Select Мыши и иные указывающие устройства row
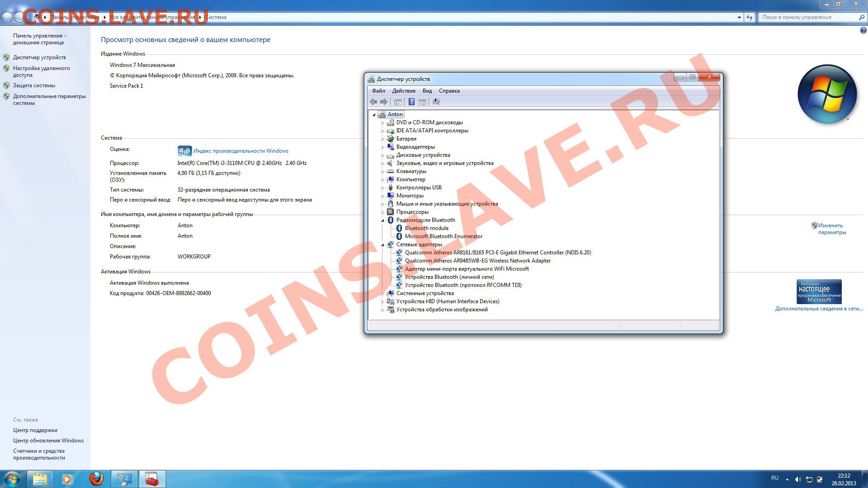Image resolution: width=868 pixels, height=488 pixels. pos(447,204)
